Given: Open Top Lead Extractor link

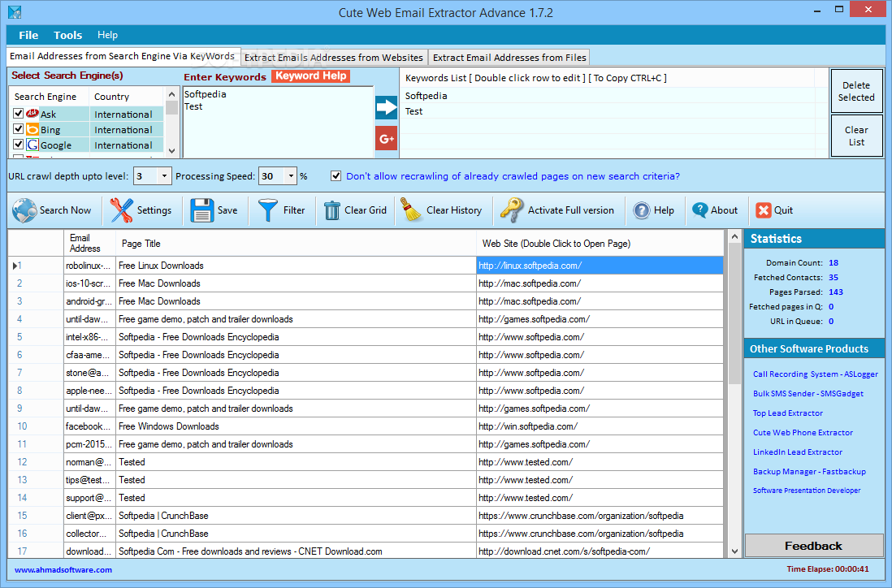Looking at the screenshot, I should 788,413.
